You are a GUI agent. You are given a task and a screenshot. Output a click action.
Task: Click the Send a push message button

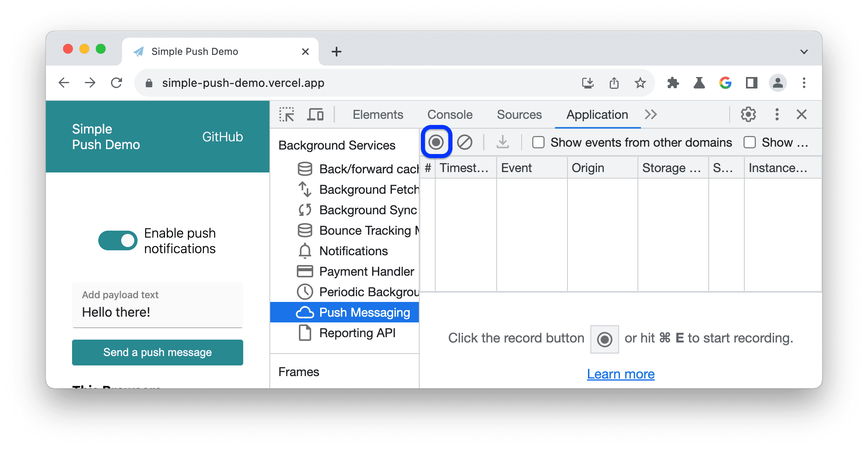(157, 351)
